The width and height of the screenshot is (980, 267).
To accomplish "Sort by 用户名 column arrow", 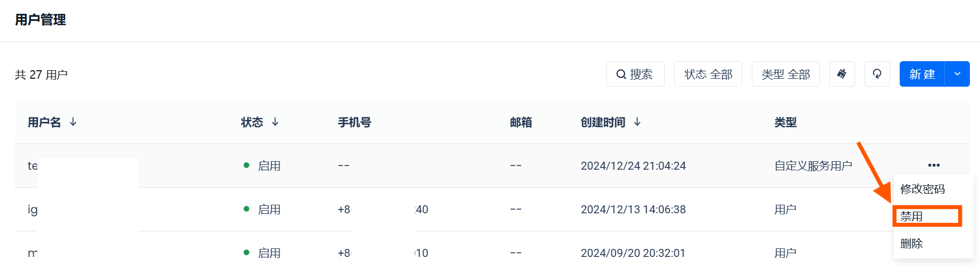I will point(73,122).
